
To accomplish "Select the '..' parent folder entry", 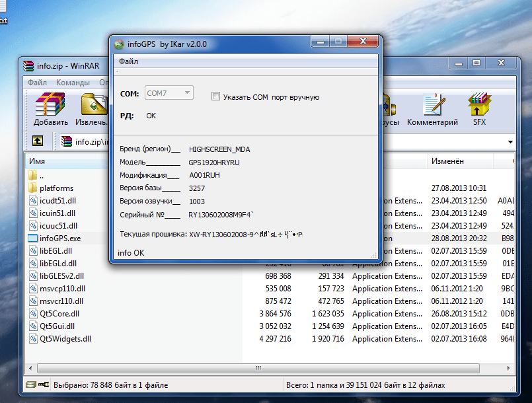I will click(41, 176).
